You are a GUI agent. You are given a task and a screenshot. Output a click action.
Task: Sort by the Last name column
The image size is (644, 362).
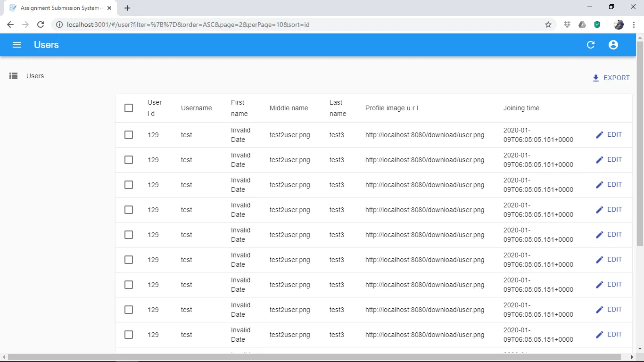(338, 108)
